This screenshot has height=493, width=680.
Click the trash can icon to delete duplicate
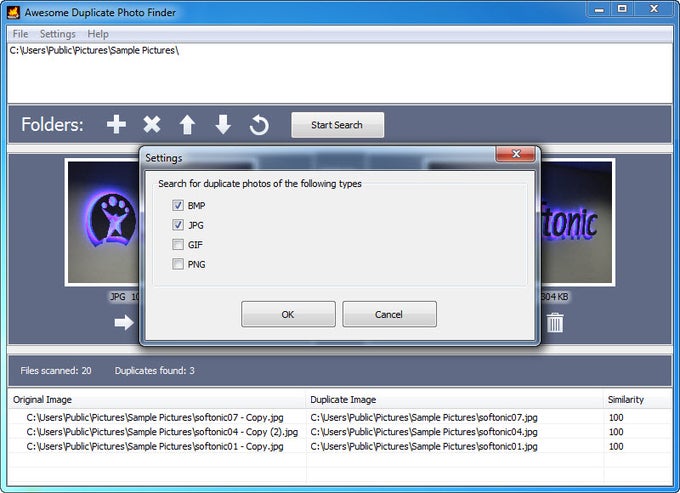point(555,323)
